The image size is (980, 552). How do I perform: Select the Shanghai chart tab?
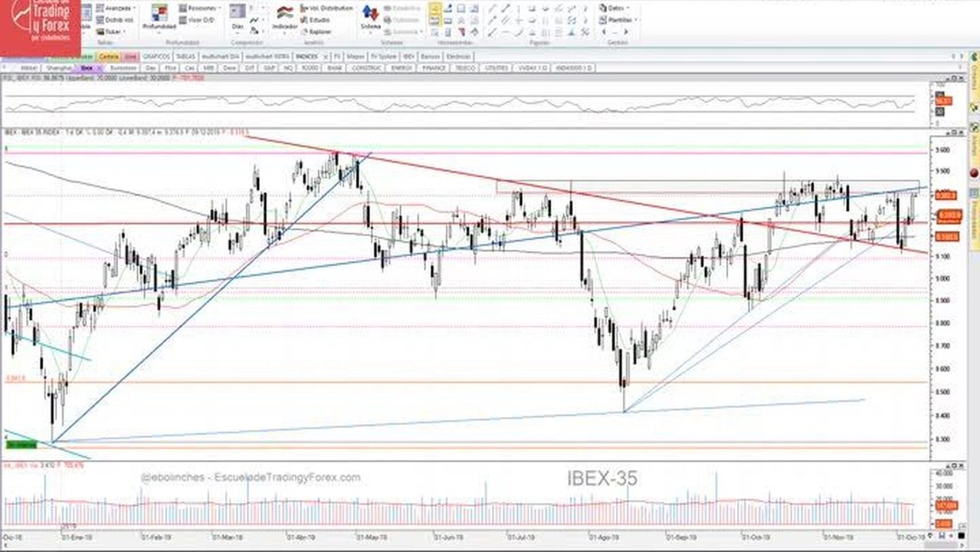[60, 67]
